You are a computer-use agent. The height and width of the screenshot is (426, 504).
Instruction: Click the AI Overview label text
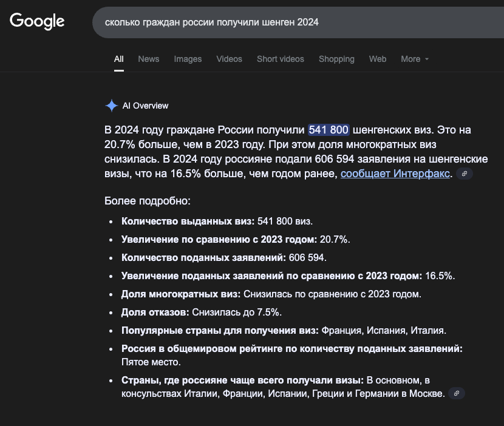(x=146, y=106)
